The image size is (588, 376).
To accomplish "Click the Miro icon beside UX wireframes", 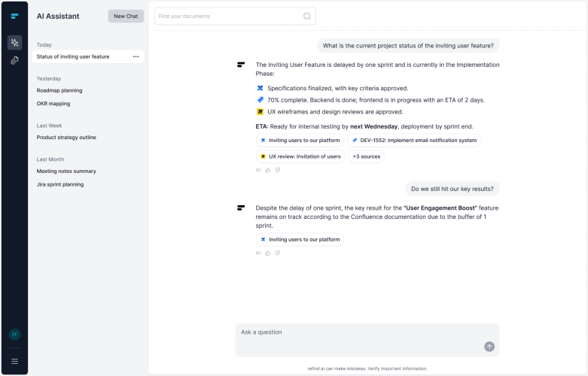I will [x=260, y=111].
